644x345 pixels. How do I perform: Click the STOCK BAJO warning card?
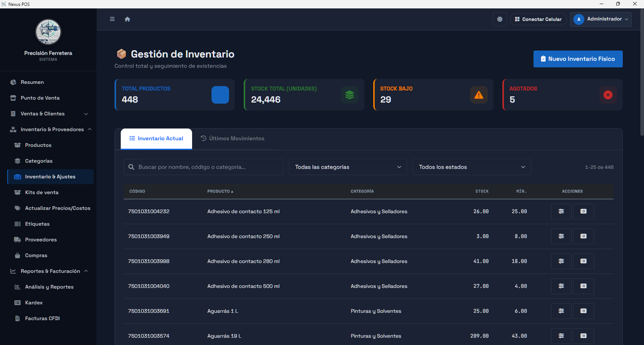433,94
